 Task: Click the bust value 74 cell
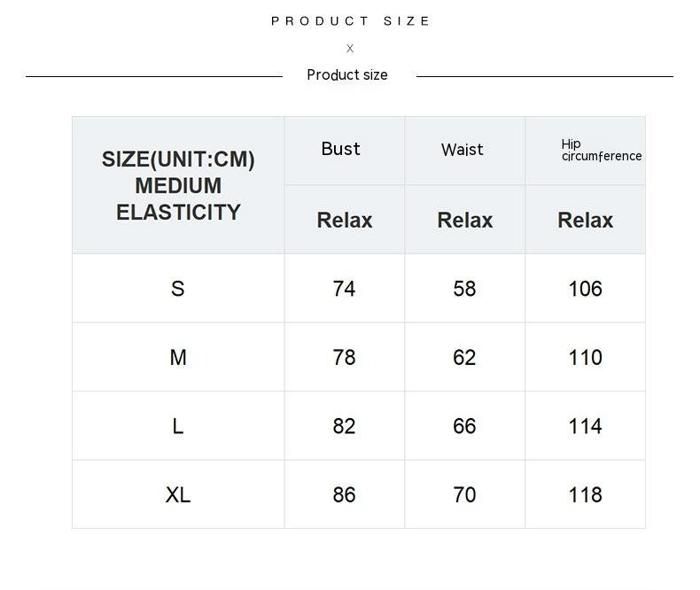point(344,289)
